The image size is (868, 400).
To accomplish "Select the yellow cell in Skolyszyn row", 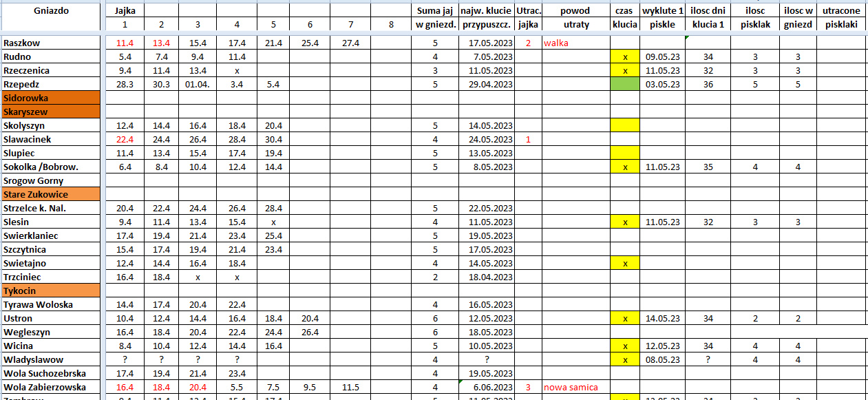I will coord(625,125).
